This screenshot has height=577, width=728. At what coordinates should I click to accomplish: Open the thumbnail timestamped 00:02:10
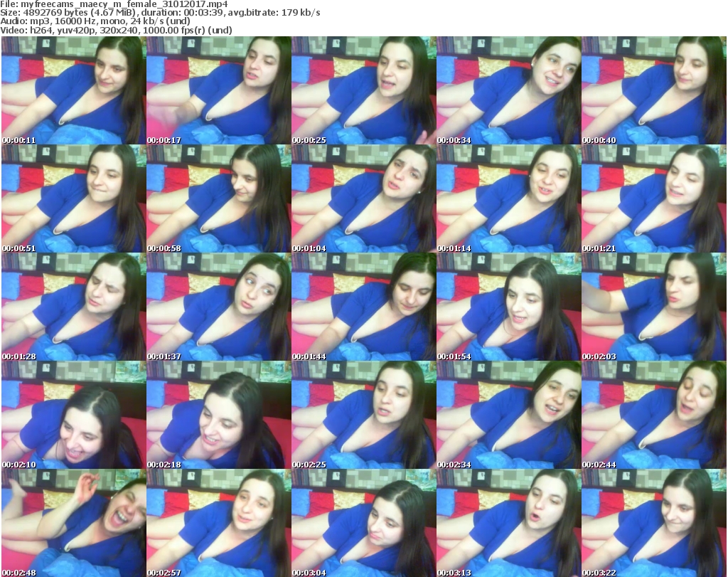73,415
